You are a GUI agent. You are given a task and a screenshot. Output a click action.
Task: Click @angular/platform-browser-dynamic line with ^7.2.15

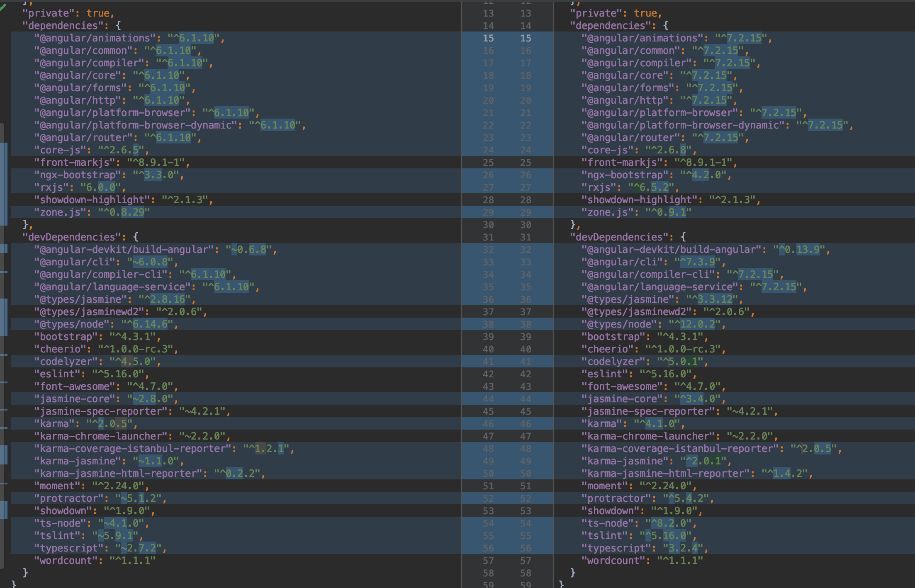[x=718, y=125]
